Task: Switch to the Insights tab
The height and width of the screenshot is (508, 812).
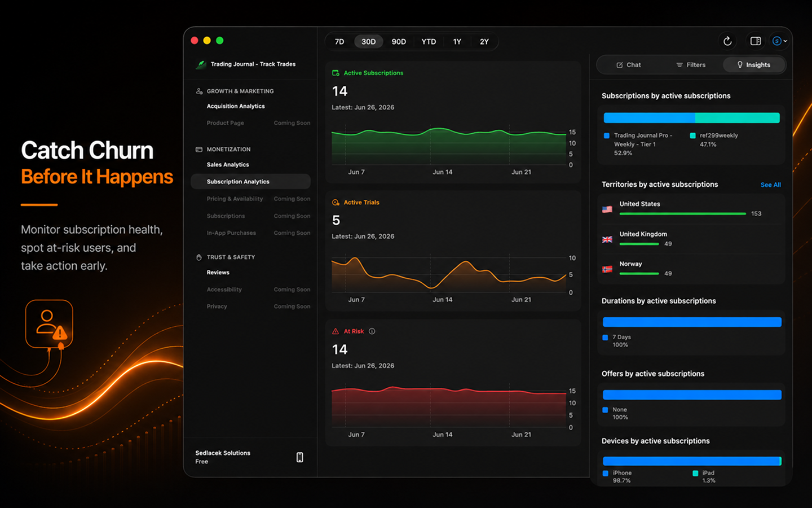Action: (x=753, y=65)
